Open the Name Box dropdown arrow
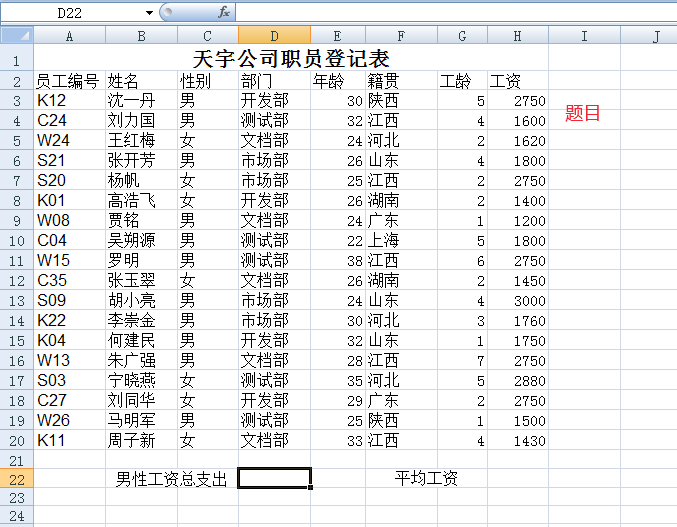Viewport: 677px width, 527px height. [149, 13]
